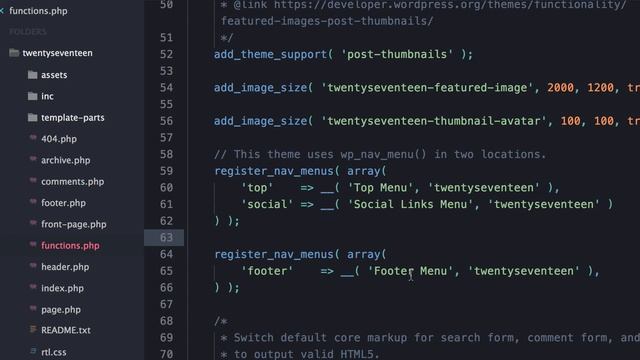Click the file icon next to 404.php
Image resolution: width=640 pixels, height=360 pixels.
pos(33,138)
